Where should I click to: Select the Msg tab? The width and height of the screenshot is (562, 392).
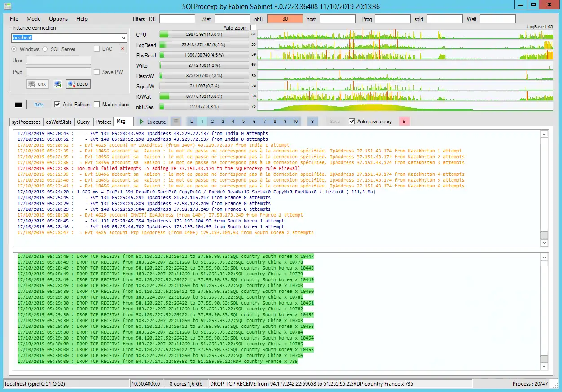[x=123, y=121]
